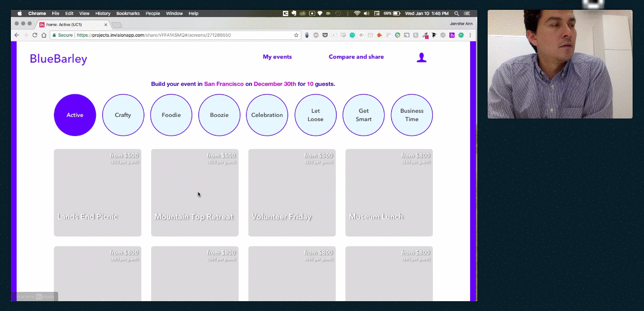Click the webcam video of the man
This screenshot has height=311, width=644.
(x=560, y=64)
